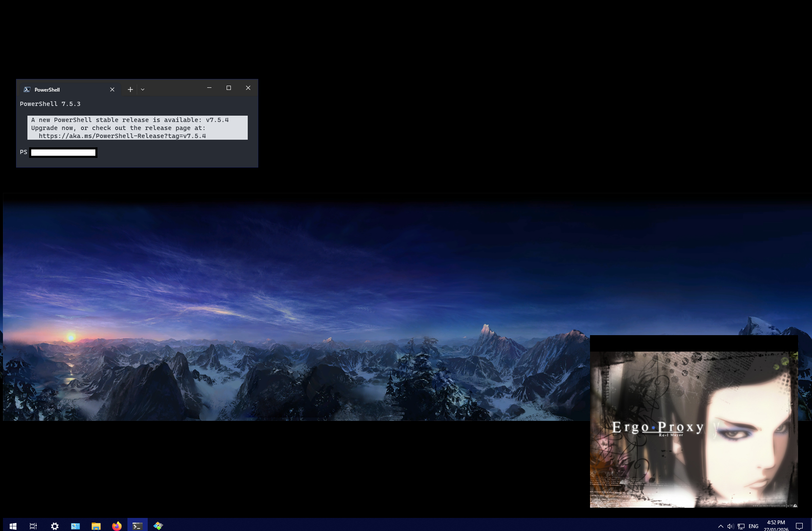This screenshot has width=812, height=531.
Task: Minimize the PowerShell terminal window
Action: [x=209, y=88]
